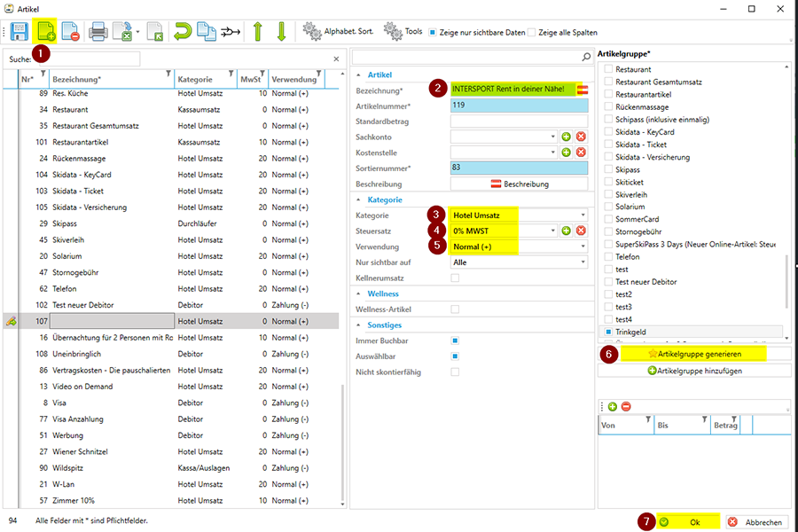Click the Abbrechen button
798x532 pixels.
point(756,522)
